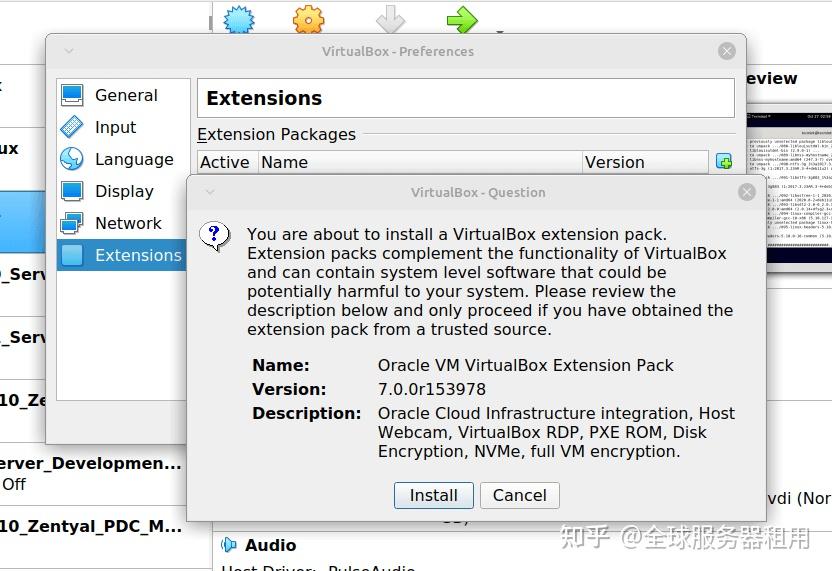Click the grey Discard arrow toolbar icon
Viewport: 832px width, 571px height.
pyautogui.click(x=390, y=19)
